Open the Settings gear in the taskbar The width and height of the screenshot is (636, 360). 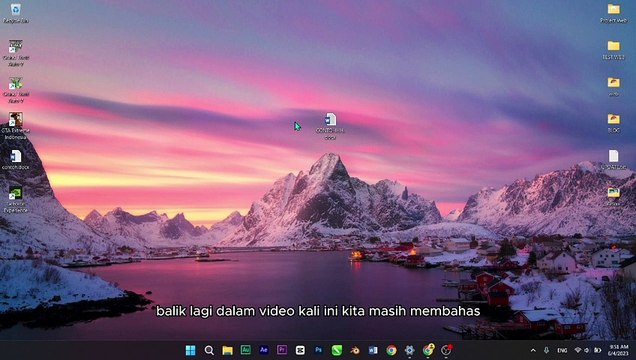click(409, 350)
